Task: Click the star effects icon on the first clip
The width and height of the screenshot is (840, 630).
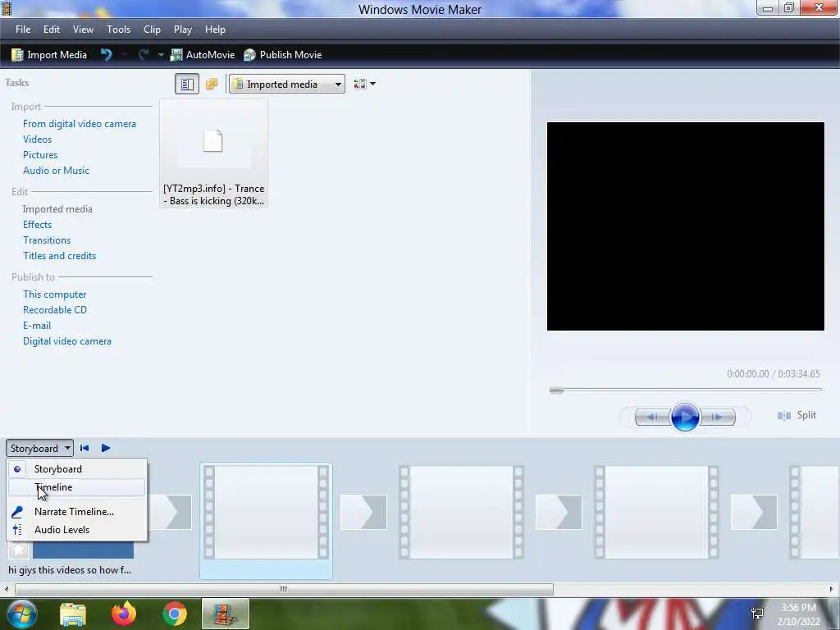Action: (18, 550)
